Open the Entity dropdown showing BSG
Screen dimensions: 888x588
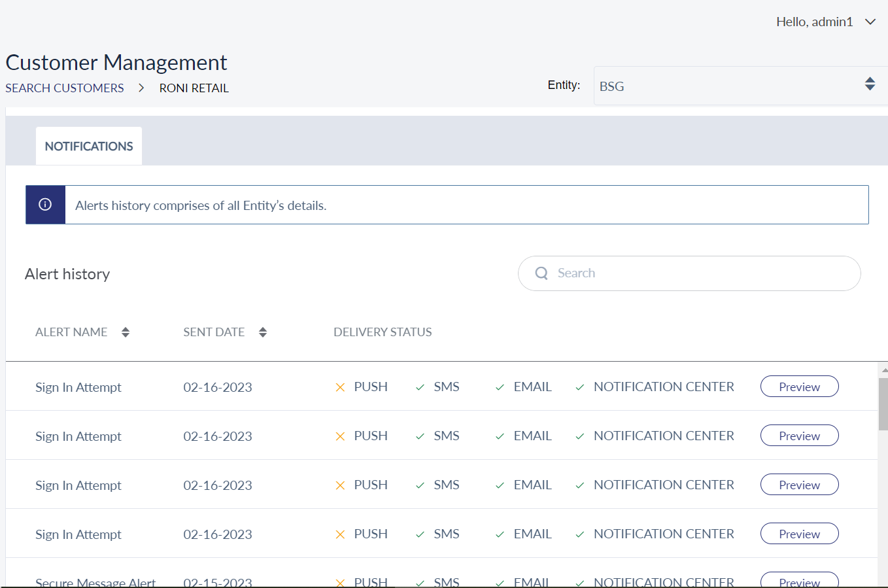point(740,86)
